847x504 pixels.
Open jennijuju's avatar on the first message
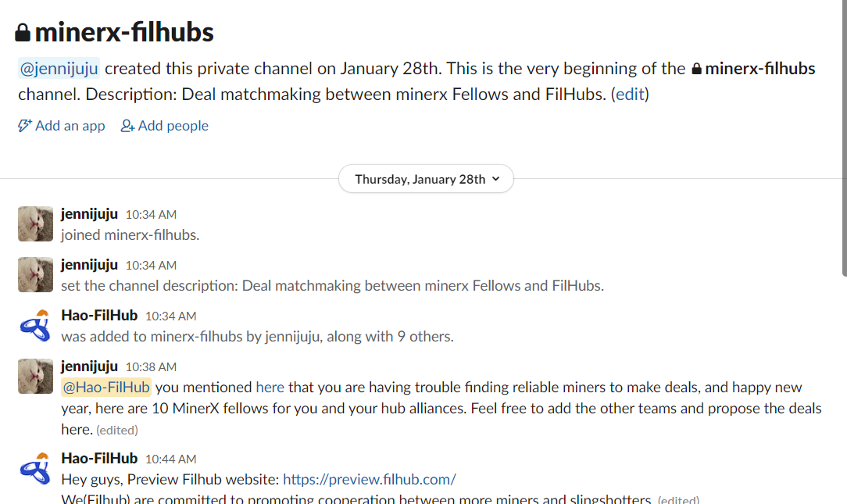35,223
